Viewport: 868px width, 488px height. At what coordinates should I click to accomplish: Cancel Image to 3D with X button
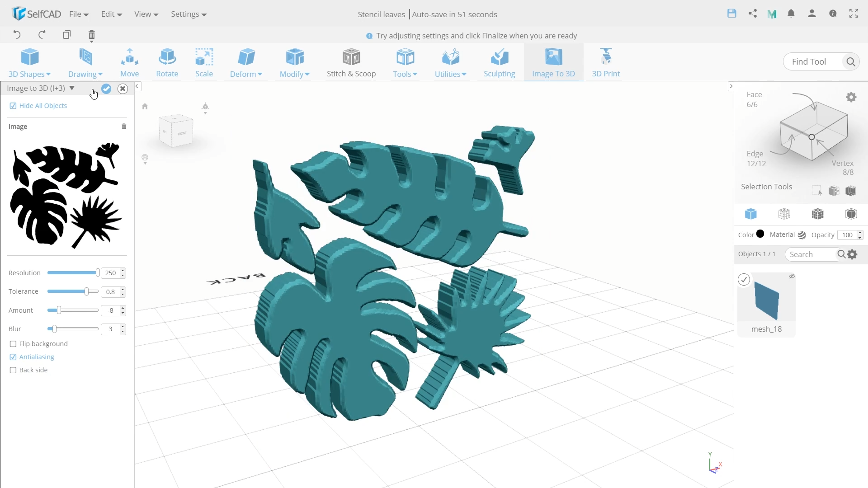pos(123,89)
